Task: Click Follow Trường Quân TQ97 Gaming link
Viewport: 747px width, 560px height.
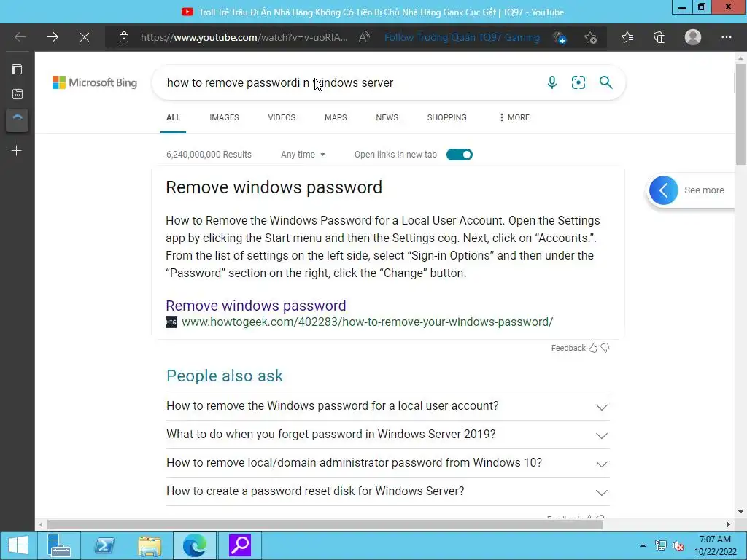Action: [462, 37]
